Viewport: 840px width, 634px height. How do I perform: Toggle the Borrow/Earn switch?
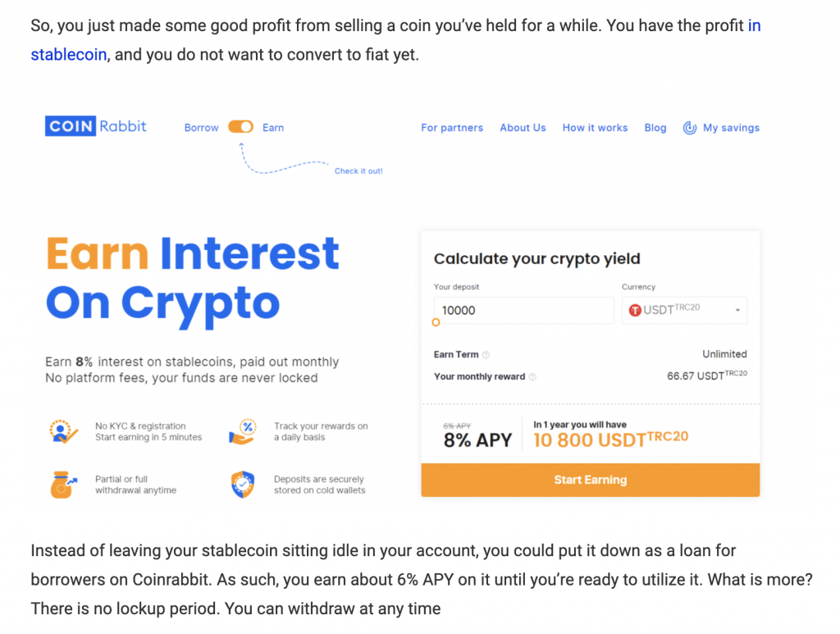click(240, 127)
